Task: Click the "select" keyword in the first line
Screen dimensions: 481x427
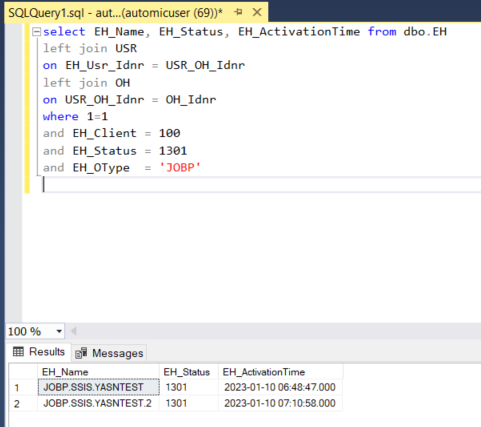Action: 64,32
